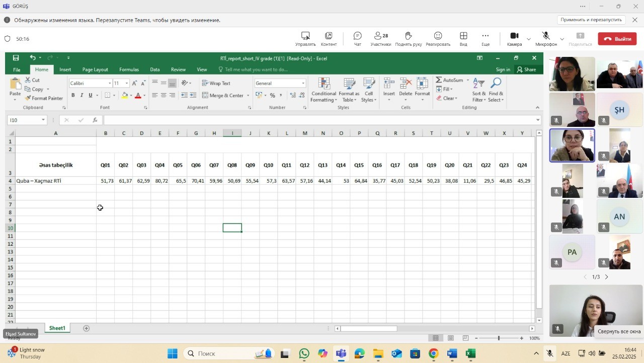644x363 pixels.
Task: Click the red leave meeting button
Action: 617,39
